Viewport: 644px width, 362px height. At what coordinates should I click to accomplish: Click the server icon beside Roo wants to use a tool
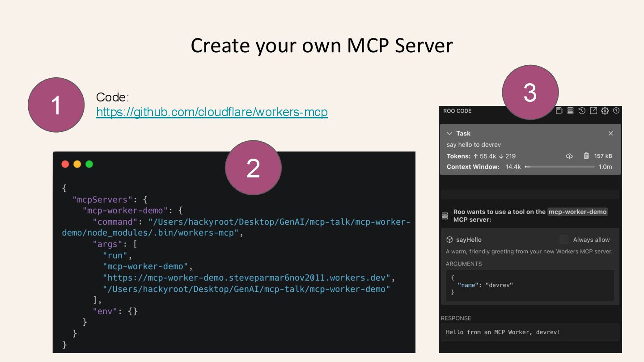(445, 216)
